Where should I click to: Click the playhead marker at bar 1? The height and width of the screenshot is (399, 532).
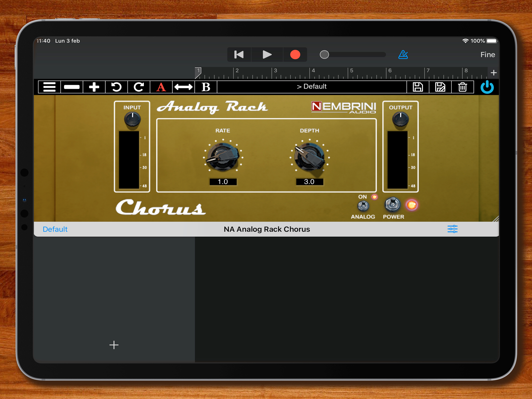[198, 73]
